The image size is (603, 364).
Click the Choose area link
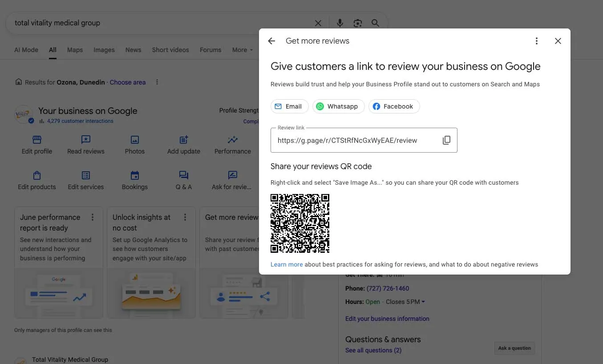coord(128,82)
